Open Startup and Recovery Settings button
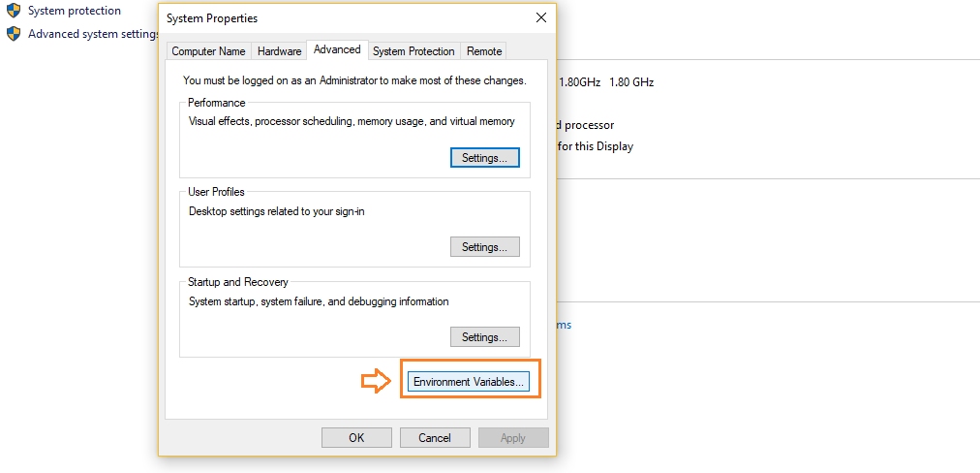This screenshot has height=473, width=980. click(484, 337)
